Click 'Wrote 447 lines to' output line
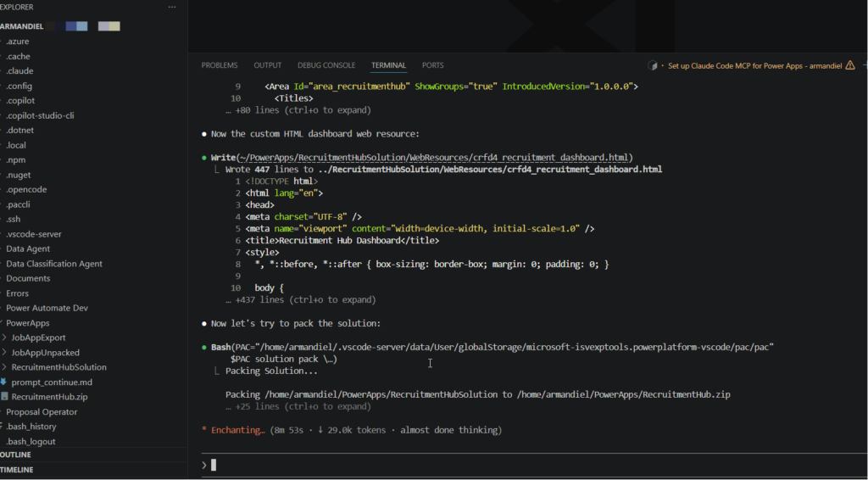This screenshot has width=868, height=480. 443,170
